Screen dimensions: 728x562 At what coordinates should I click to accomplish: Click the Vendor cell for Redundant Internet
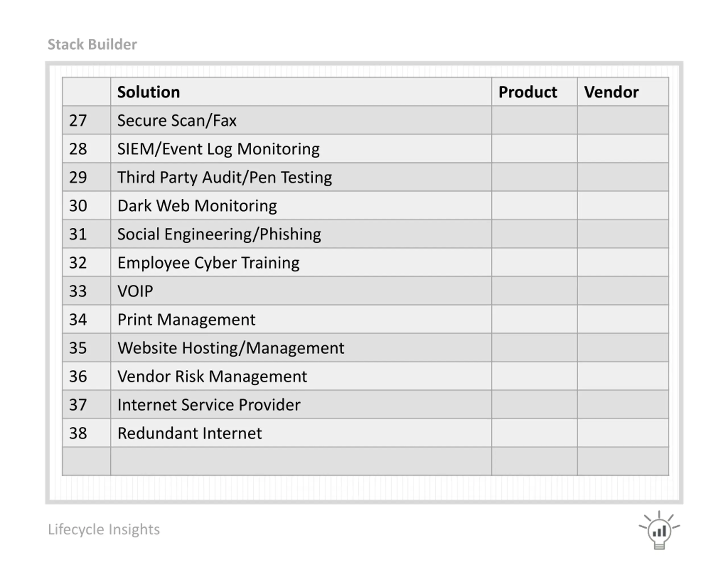point(623,433)
